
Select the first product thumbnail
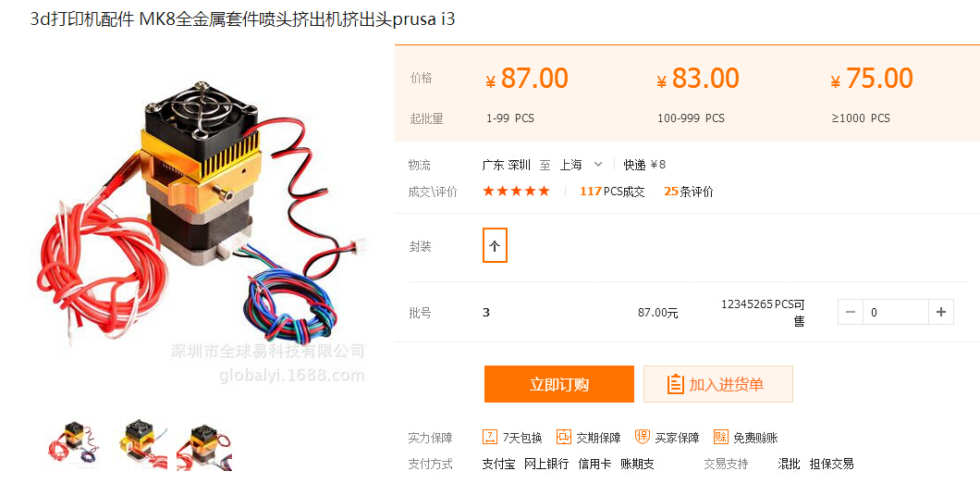(x=74, y=443)
